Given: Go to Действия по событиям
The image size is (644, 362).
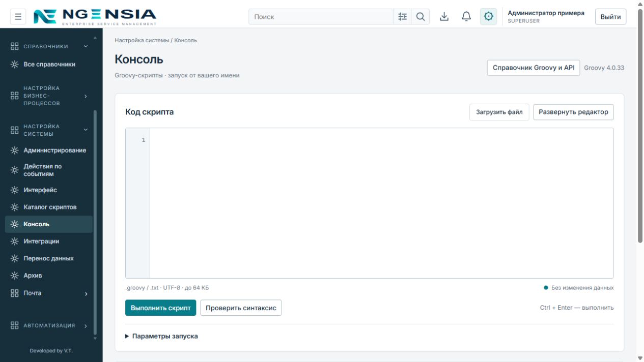Looking at the screenshot, I should click(x=49, y=170).
